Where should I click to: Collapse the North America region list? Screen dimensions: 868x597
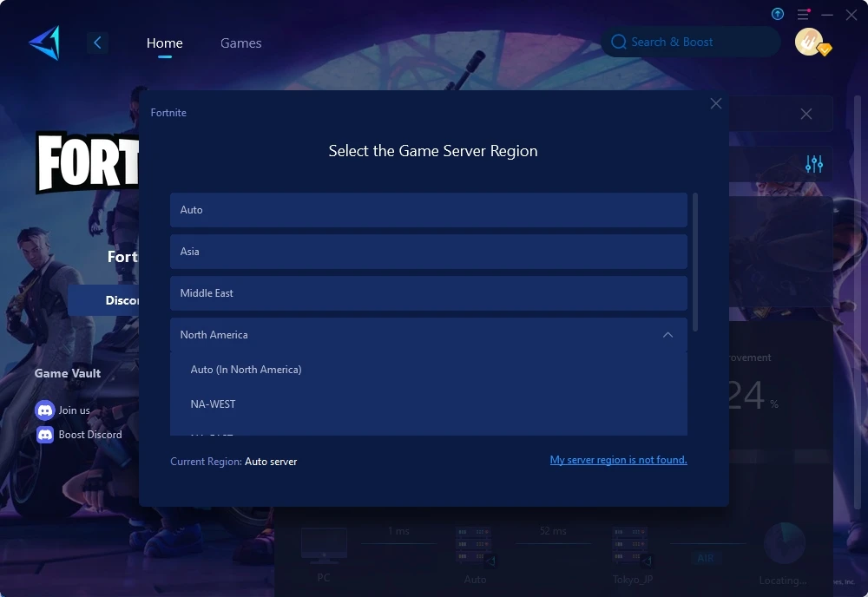pyautogui.click(x=667, y=335)
